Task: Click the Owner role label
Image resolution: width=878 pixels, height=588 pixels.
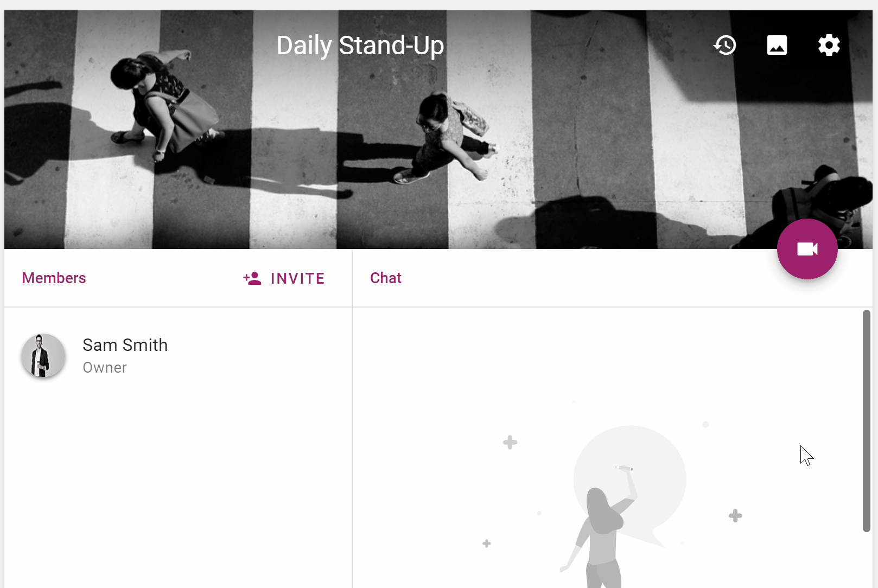Action: 105,368
